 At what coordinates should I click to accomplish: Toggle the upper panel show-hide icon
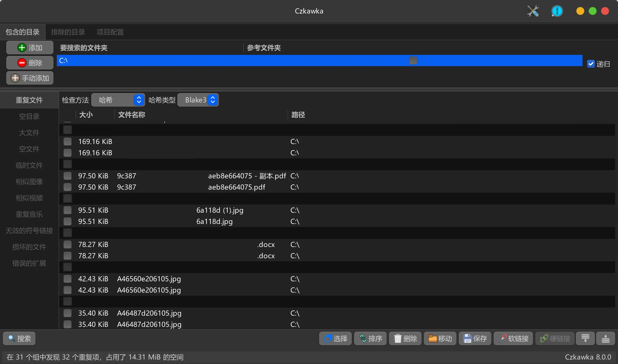point(606,338)
